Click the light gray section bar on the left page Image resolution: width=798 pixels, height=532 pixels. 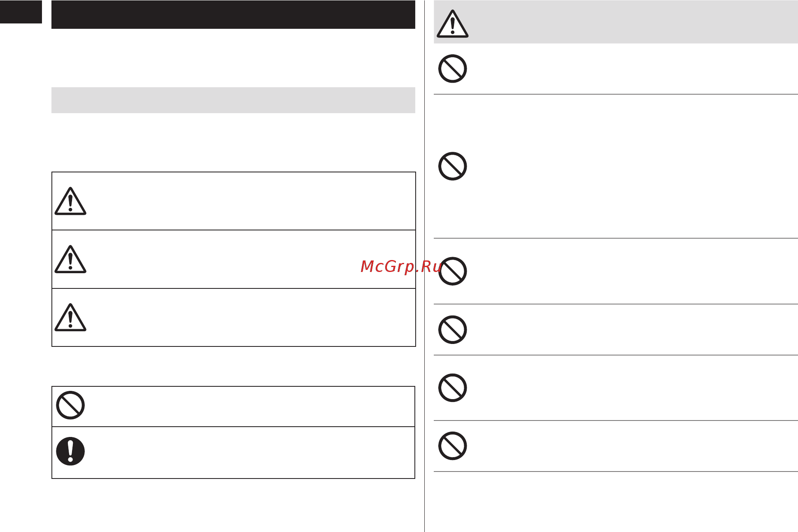[x=233, y=100]
